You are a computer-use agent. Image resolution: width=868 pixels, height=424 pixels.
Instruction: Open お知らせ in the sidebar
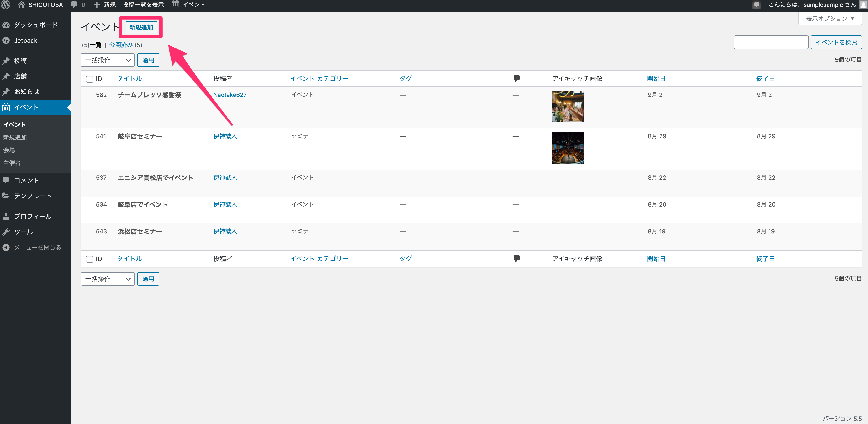point(27,92)
